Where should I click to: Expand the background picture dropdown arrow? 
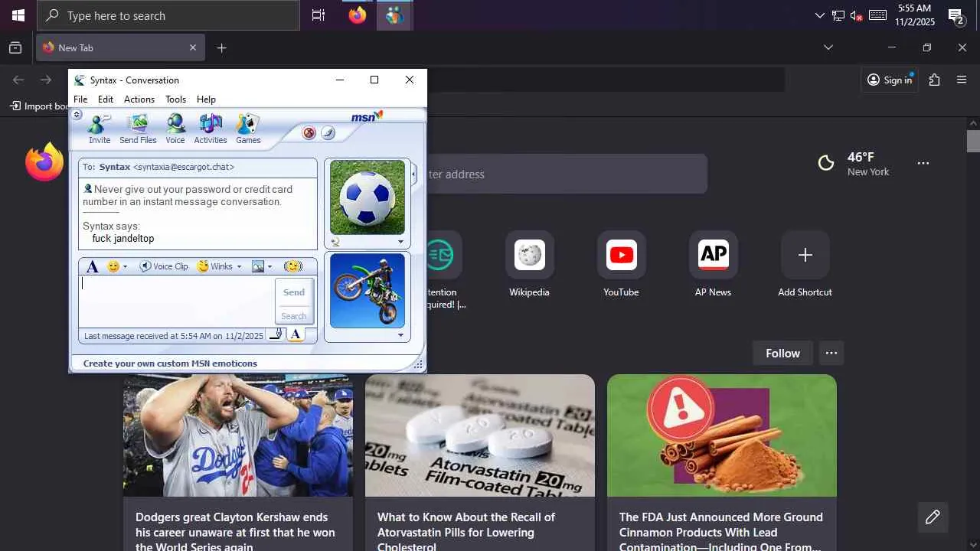click(270, 267)
